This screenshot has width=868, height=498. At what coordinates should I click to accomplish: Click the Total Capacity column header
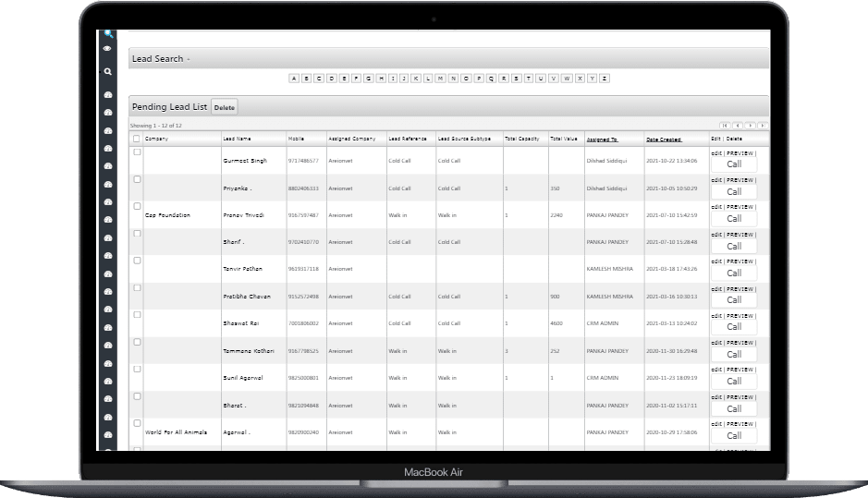[522, 139]
